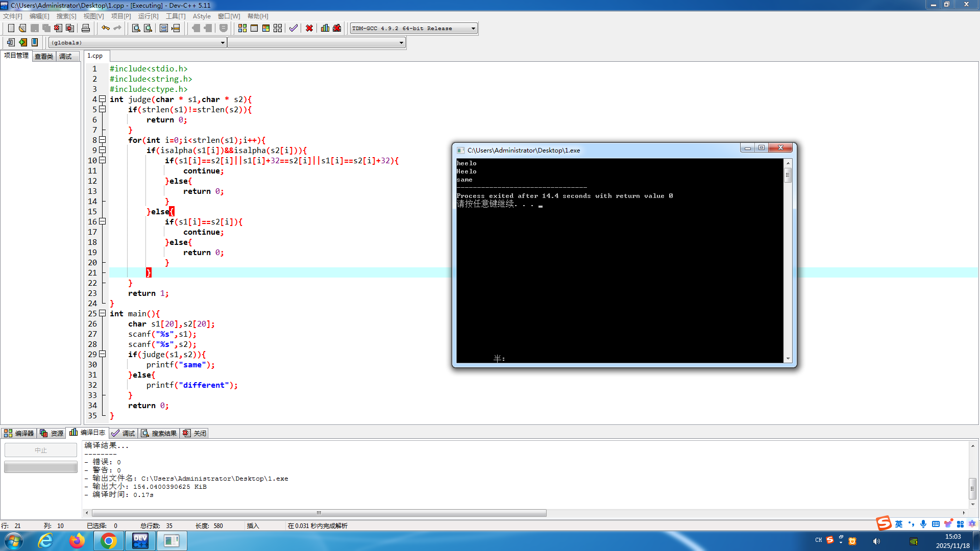Click the Profile Analysis bar chart icon

tap(325, 28)
